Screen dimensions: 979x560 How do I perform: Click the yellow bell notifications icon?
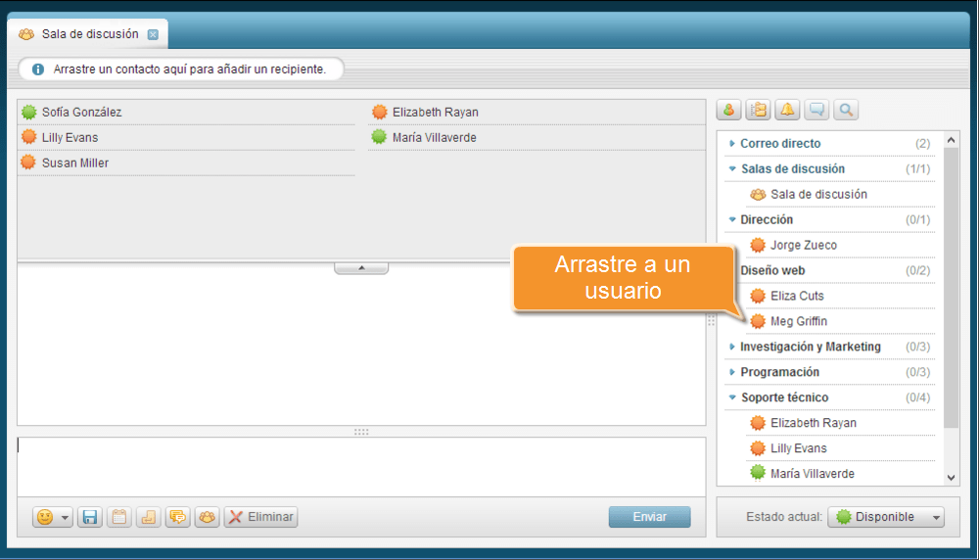pos(787,110)
